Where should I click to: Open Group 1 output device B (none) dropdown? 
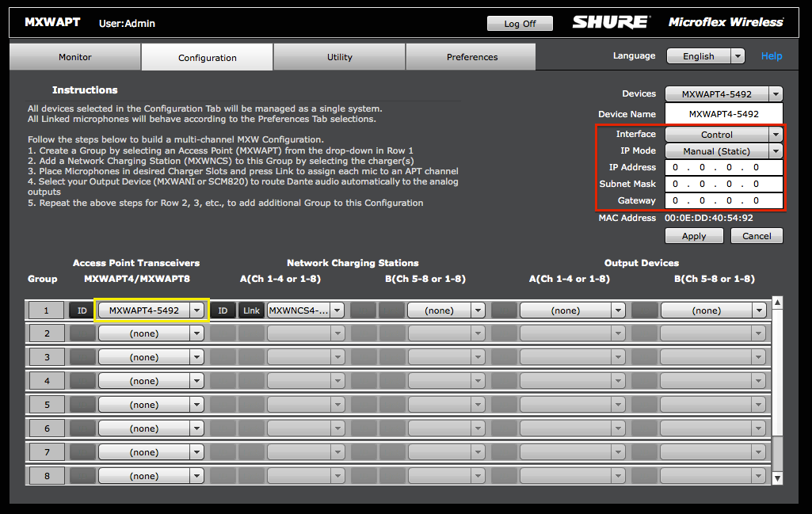click(713, 310)
